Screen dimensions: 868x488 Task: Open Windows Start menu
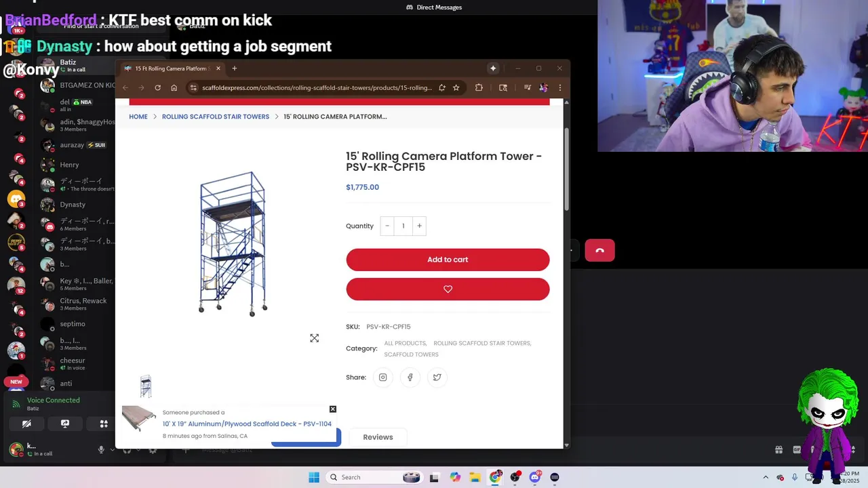click(x=314, y=477)
